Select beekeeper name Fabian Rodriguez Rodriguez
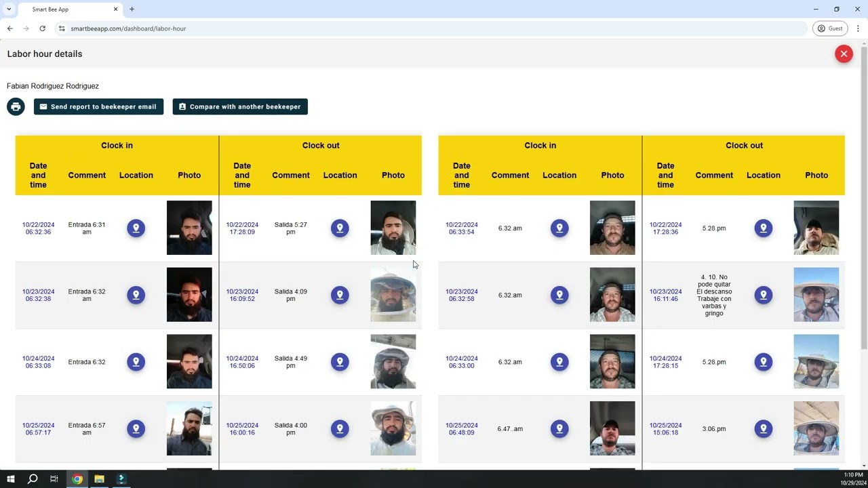This screenshot has height=488, width=868. point(53,86)
